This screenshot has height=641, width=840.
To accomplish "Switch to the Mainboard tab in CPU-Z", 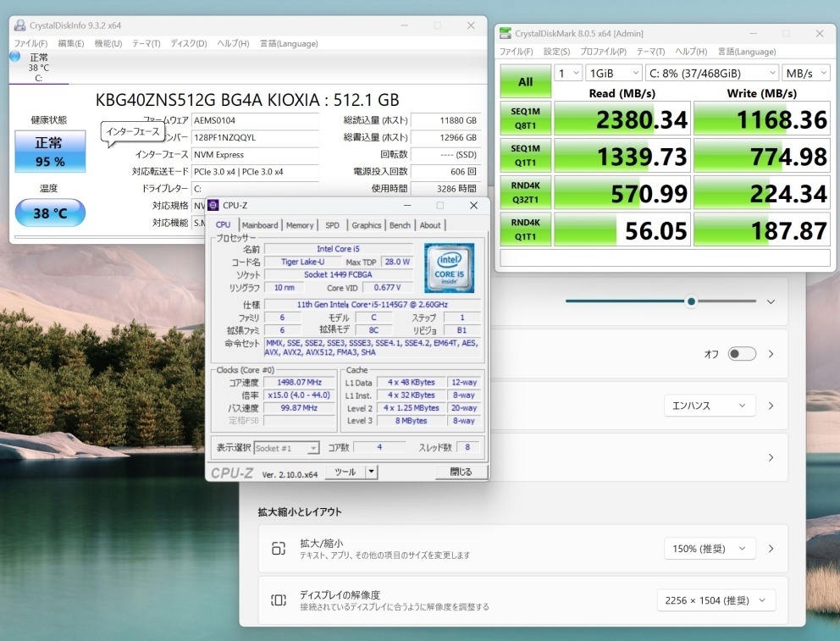I will click(260, 225).
